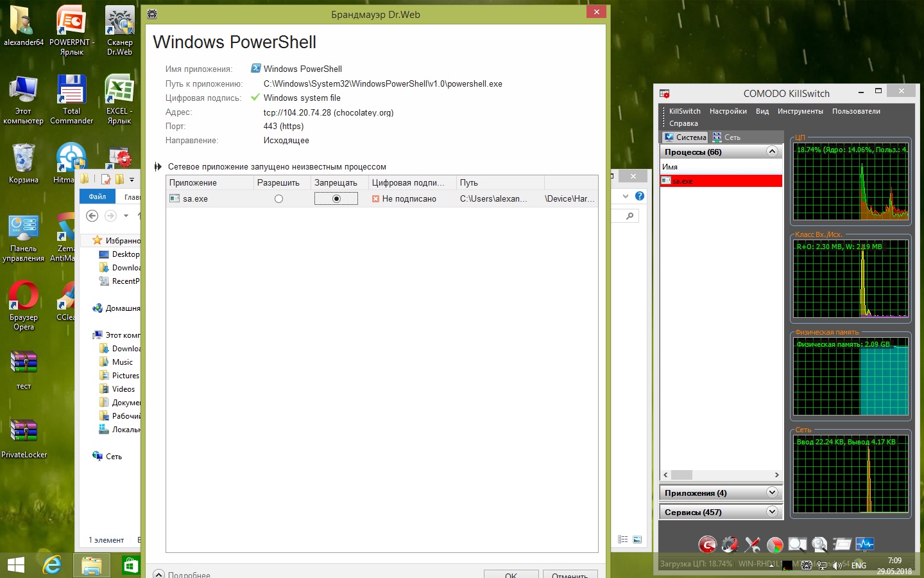
Task: Expand the Сервисы (457) section
Action: (772, 512)
